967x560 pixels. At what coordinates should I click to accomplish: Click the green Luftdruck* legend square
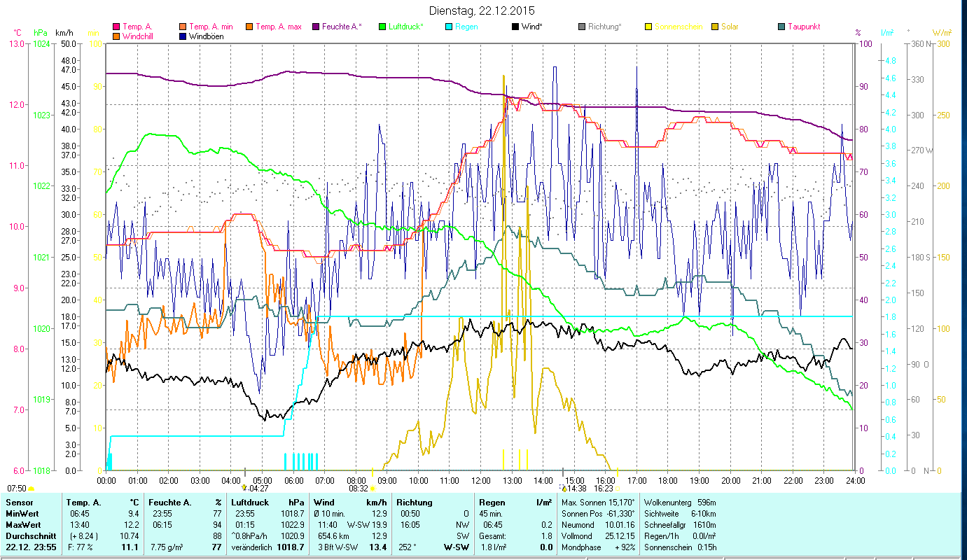pyautogui.click(x=382, y=27)
